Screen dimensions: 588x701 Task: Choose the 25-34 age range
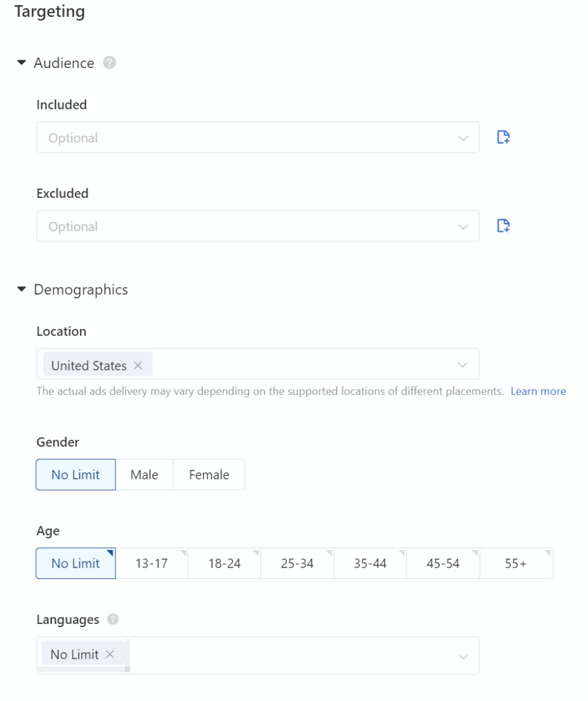pyautogui.click(x=297, y=563)
